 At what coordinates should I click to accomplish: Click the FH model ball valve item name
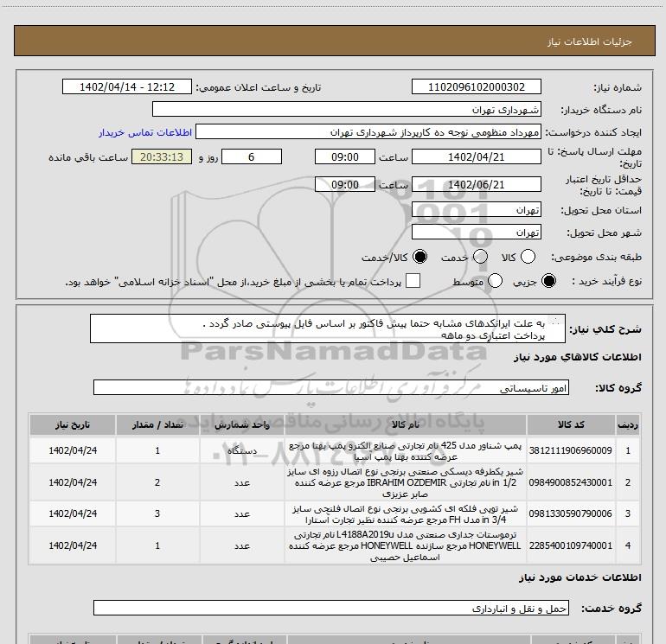[405, 514]
